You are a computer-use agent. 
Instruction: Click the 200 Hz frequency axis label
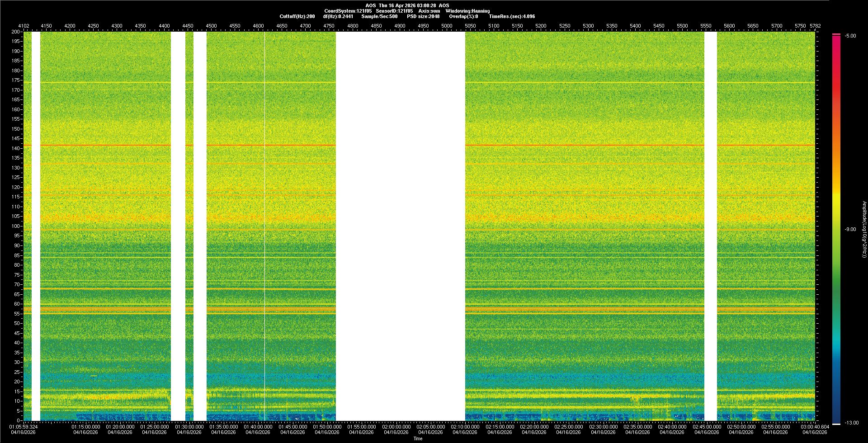(x=15, y=32)
